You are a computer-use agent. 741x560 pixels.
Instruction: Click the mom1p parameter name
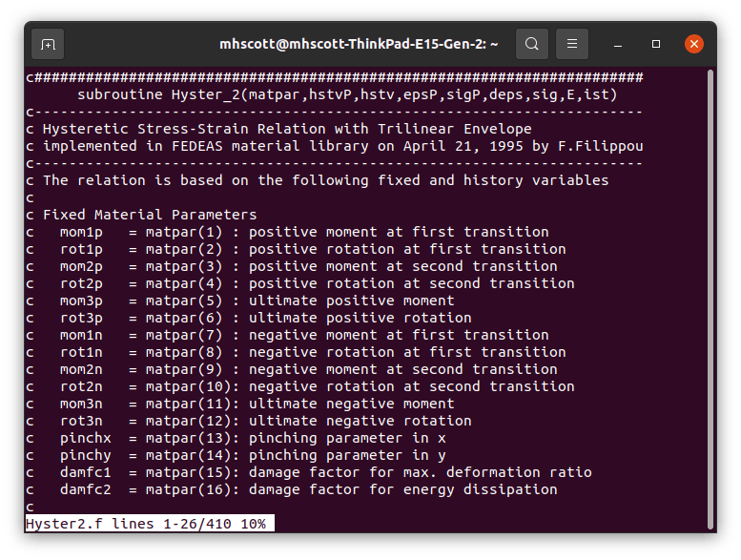pyautogui.click(x=81, y=232)
